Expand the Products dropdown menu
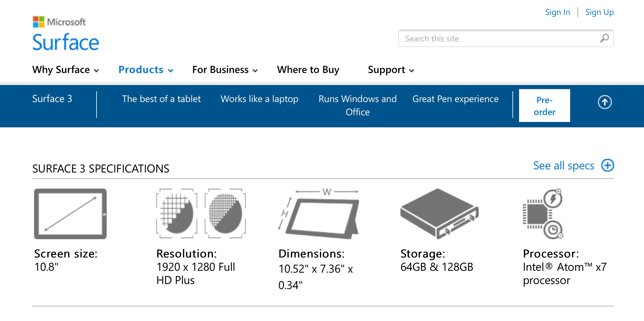Image resolution: width=644 pixels, height=321 pixels. [146, 70]
